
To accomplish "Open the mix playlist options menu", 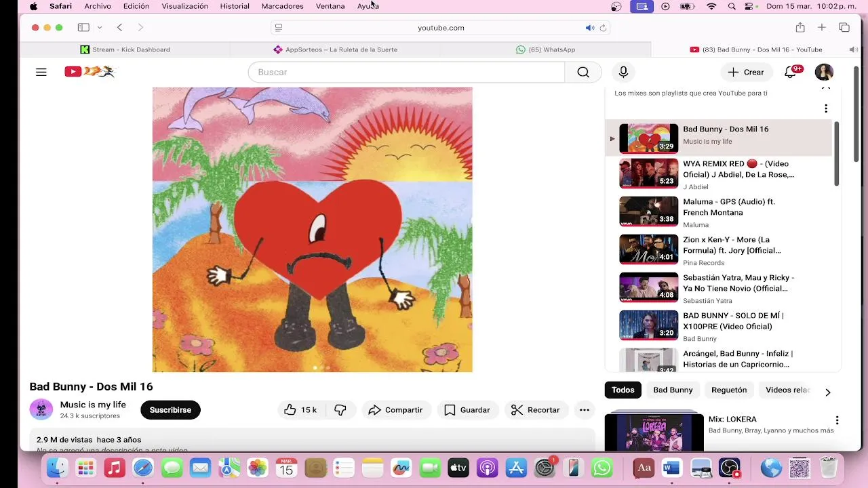I will click(826, 108).
